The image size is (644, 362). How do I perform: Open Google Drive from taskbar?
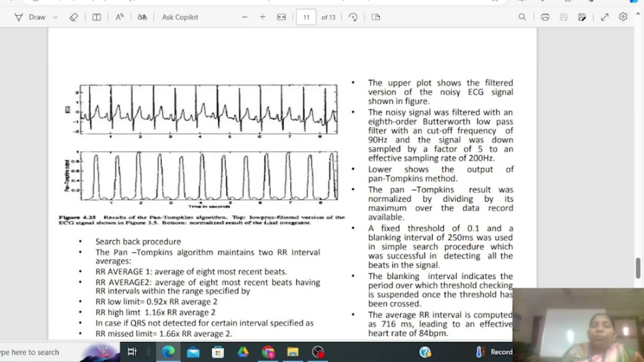coord(243,352)
